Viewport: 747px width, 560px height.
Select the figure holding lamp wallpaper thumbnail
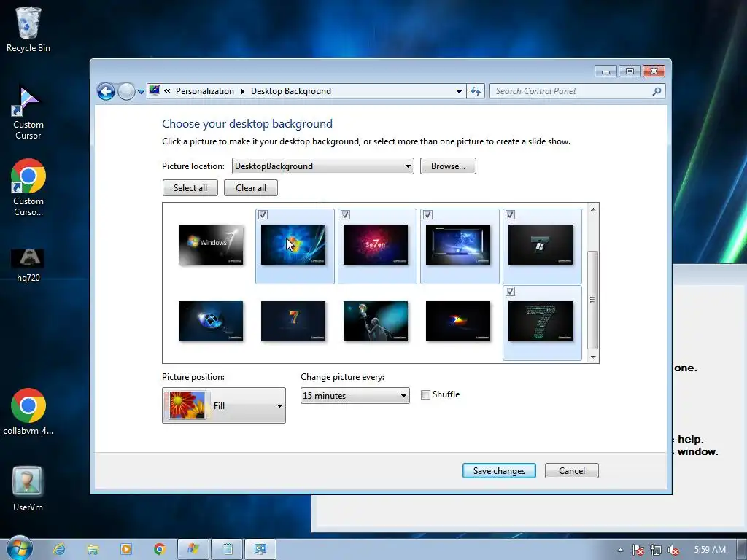(376, 321)
